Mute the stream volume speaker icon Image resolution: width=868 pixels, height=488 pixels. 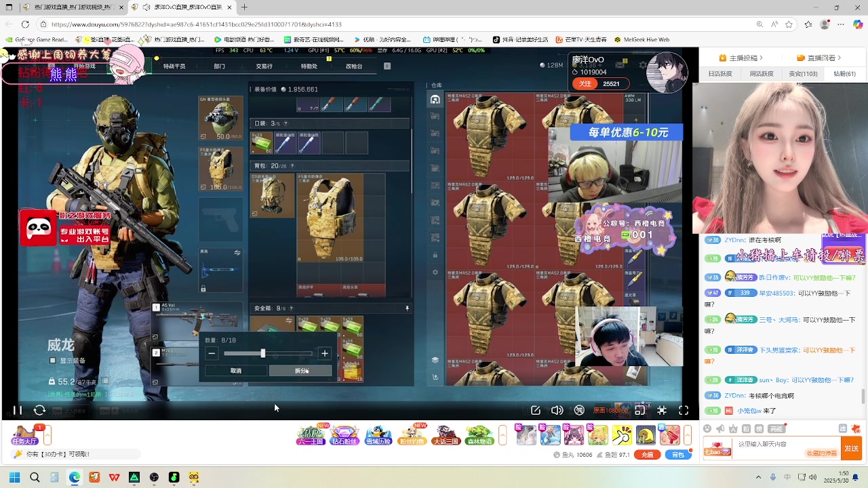pos(557,410)
